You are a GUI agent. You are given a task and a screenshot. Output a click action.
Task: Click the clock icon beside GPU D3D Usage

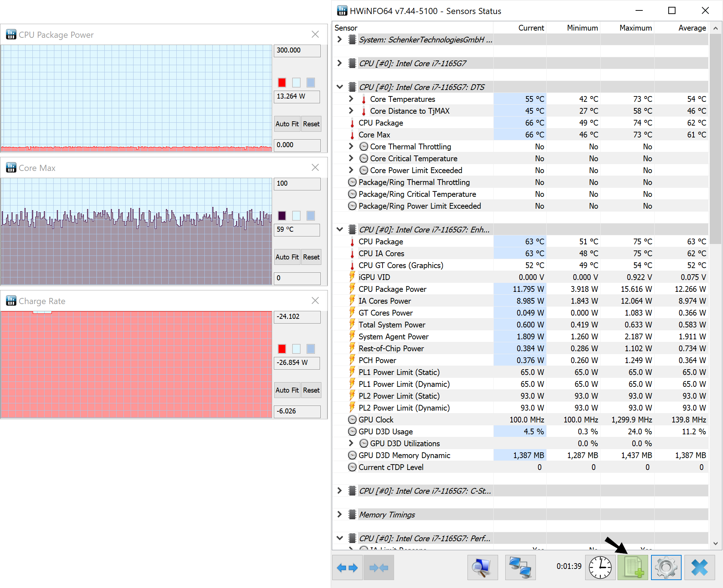point(352,431)
